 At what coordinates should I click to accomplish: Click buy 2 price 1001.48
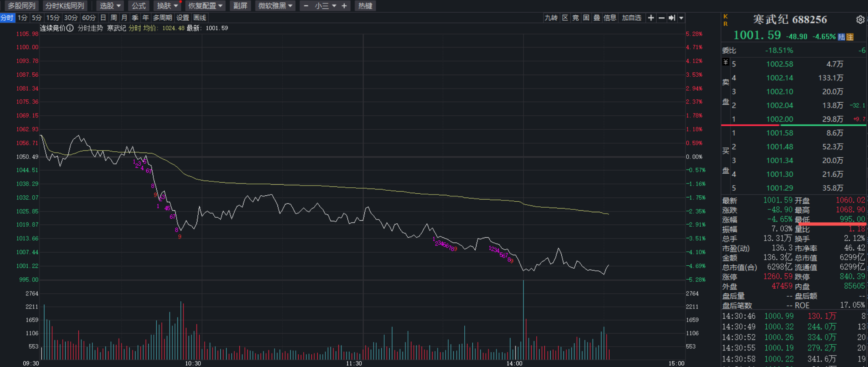click(x=779, y=147)
